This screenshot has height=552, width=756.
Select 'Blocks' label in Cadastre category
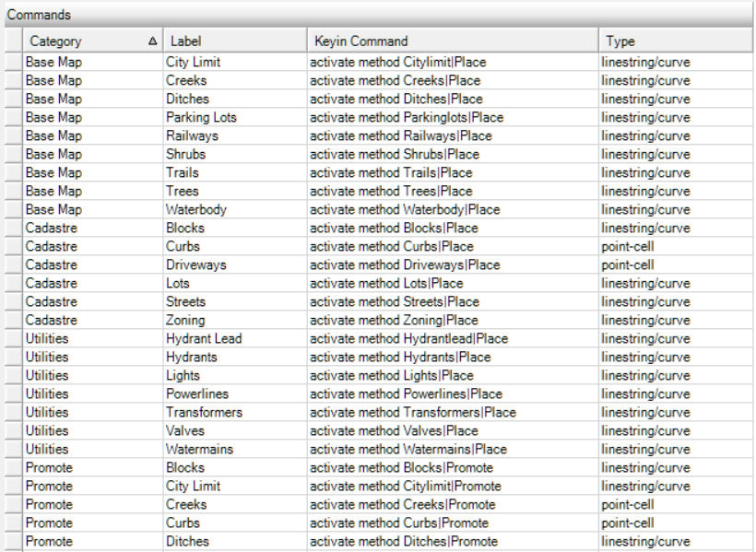(235, 228)
